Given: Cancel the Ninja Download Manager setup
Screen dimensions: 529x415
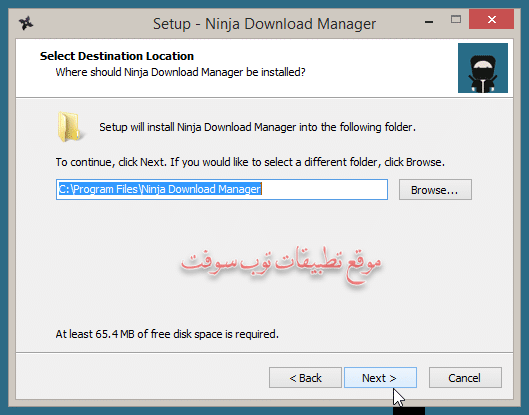Looking at the screenshot, I should pyautogui.click(x=465, y=378).
